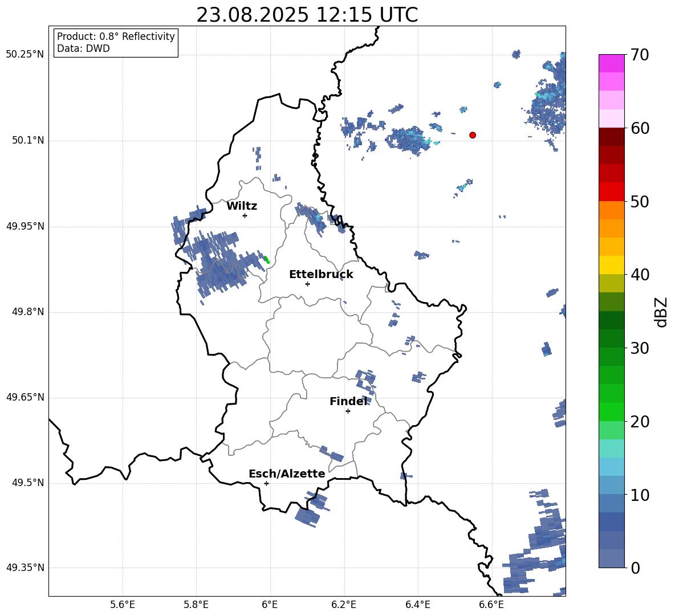Click the colorbar tick label '30'

coord(640,348)
